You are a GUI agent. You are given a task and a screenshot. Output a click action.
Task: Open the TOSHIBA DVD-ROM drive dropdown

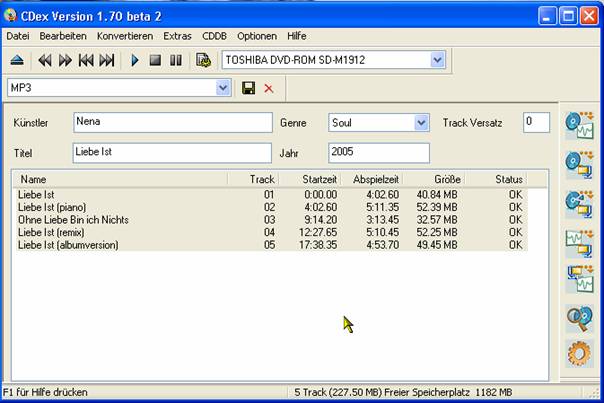point(437,60)
